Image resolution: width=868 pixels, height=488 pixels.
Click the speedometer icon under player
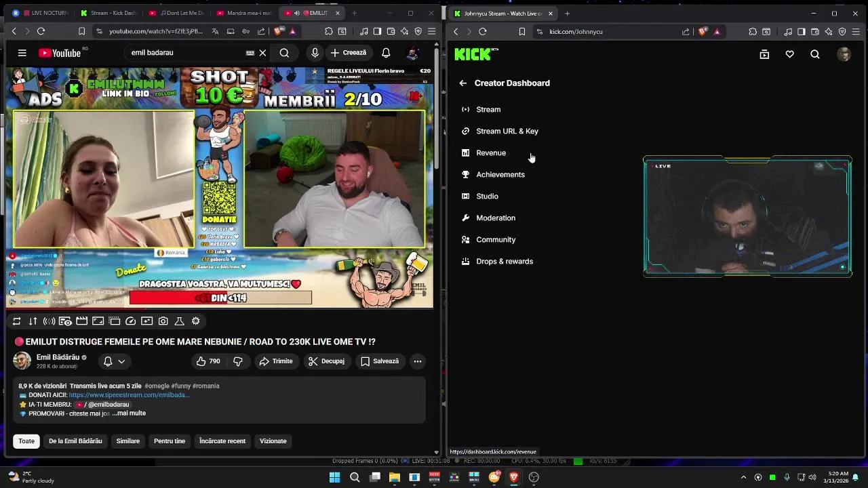131,321
